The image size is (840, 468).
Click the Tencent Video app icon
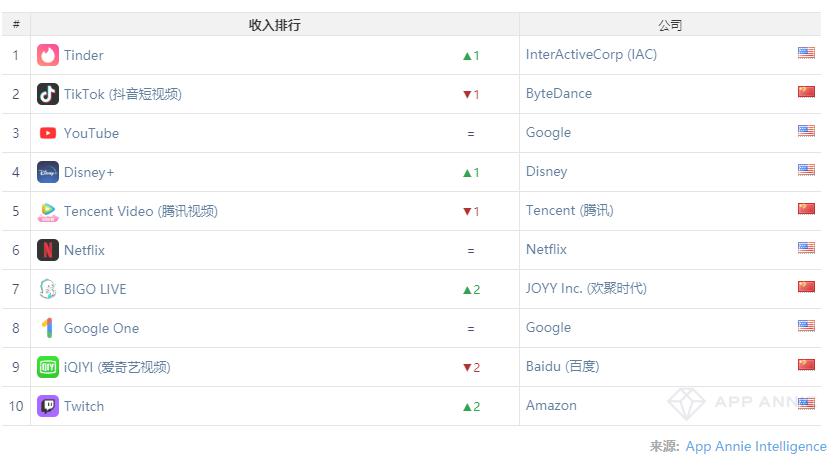(x=48, y=212)
